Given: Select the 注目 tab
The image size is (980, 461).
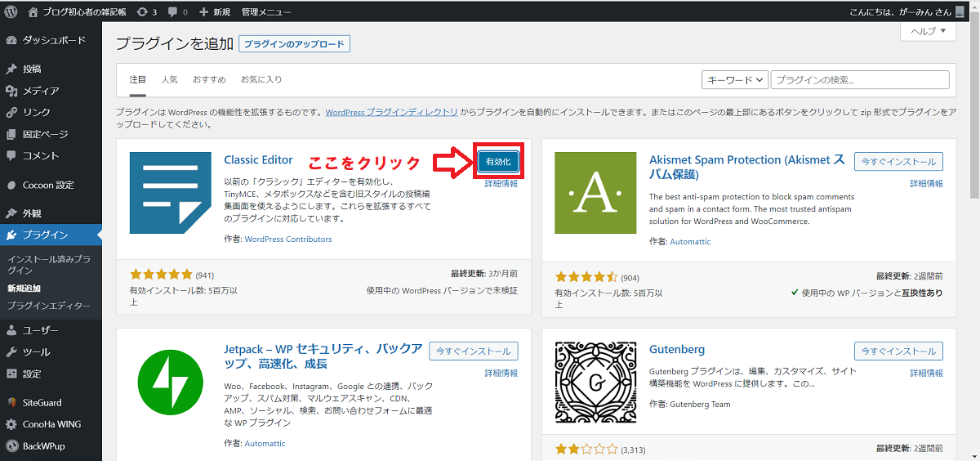Looking at the screenshot, I should click(x=138, y=79).
